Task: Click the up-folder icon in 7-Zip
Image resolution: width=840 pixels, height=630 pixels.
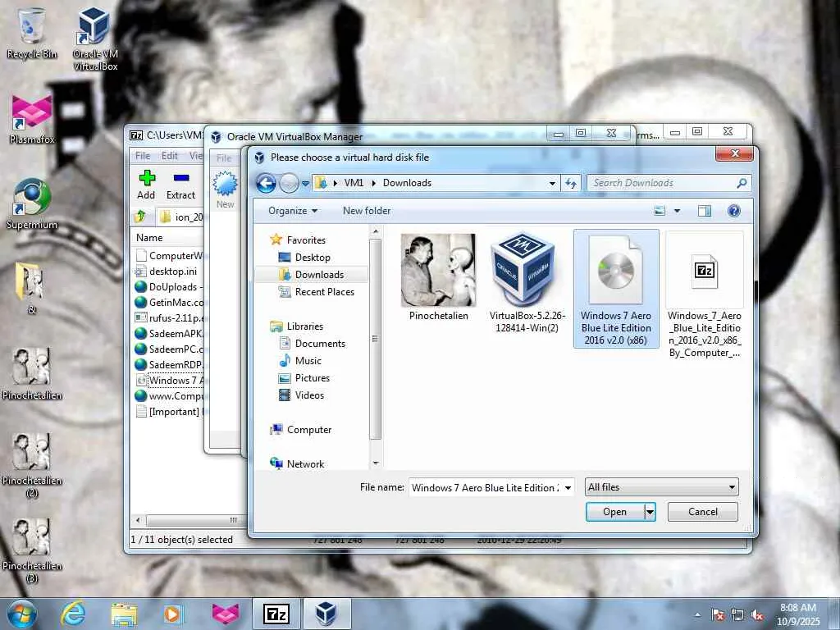Action: (140, 217)
